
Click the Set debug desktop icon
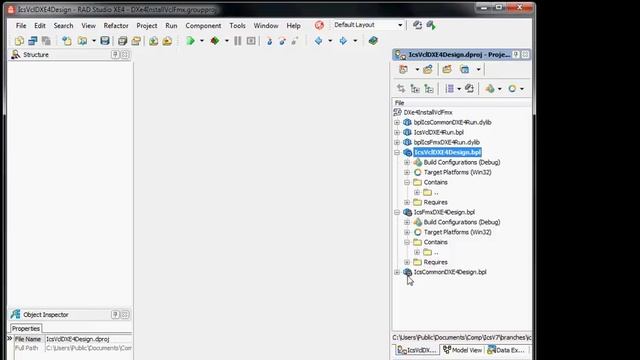[431, 25]
